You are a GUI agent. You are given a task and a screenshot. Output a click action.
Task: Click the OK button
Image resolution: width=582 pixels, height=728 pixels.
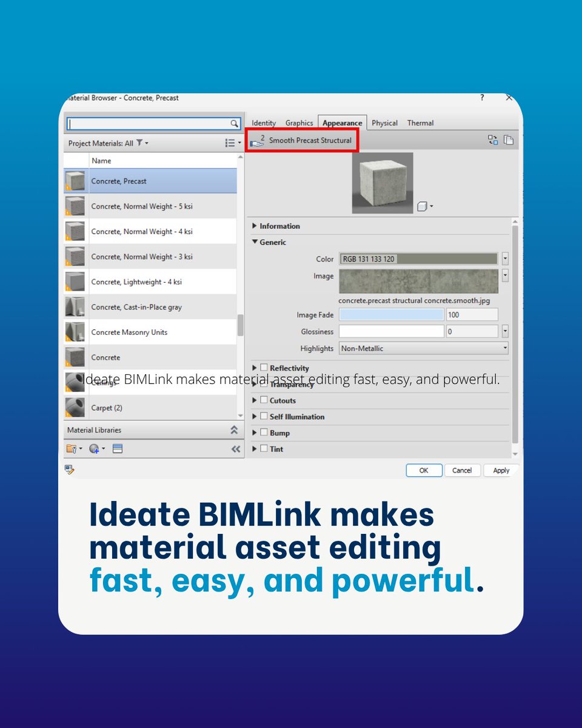(424, 470)
